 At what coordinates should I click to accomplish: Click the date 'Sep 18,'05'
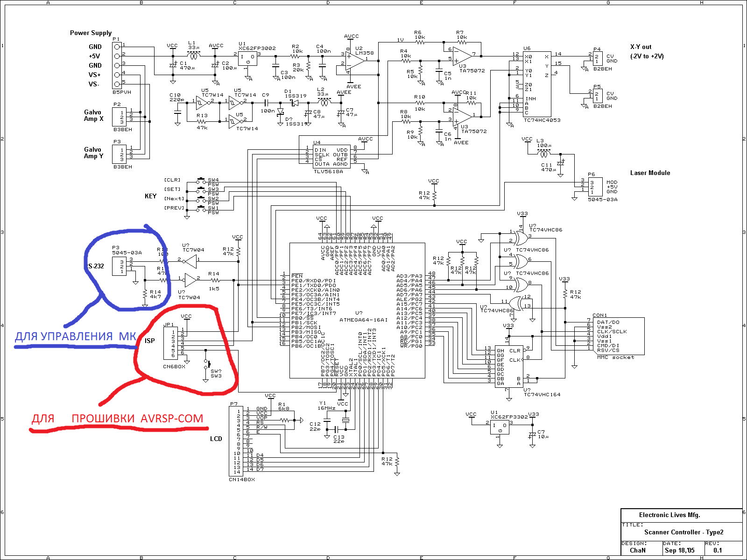pos(680,550)
